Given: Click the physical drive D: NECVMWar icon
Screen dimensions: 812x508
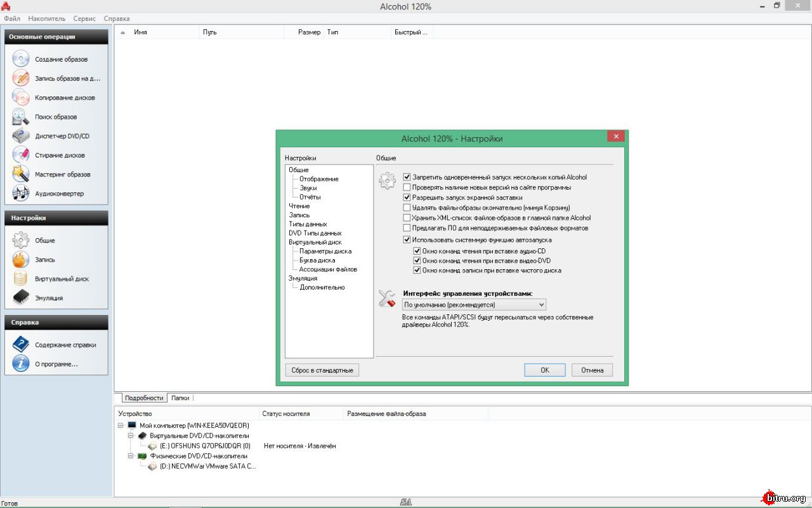Looking at the screenshot, I should [x=152, y=466].
